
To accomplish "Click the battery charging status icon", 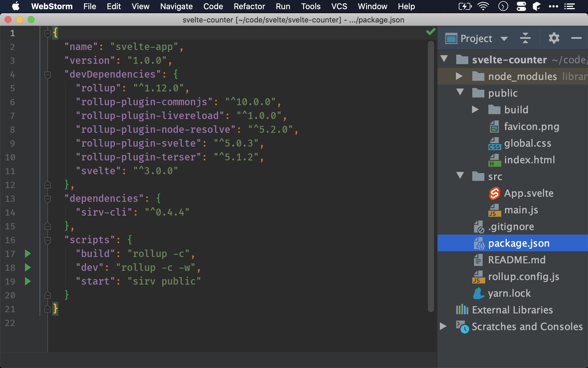I will pyautogui.click(x=465, y=6).
